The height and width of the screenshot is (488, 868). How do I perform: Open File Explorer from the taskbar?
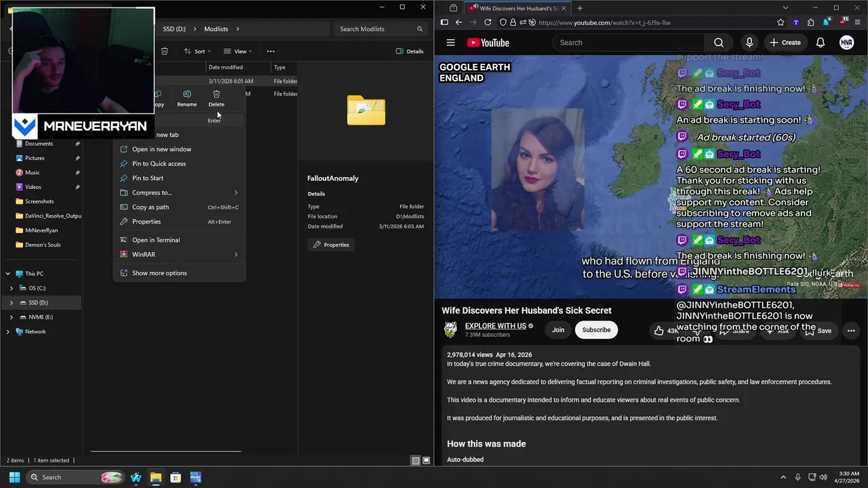tap(156, 477)
